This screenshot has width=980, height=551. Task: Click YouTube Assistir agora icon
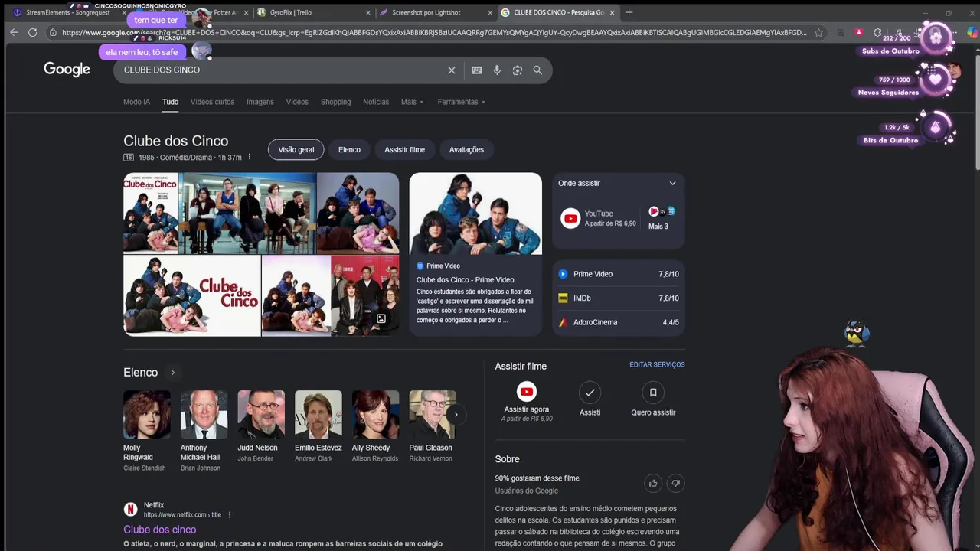point(526,392)
